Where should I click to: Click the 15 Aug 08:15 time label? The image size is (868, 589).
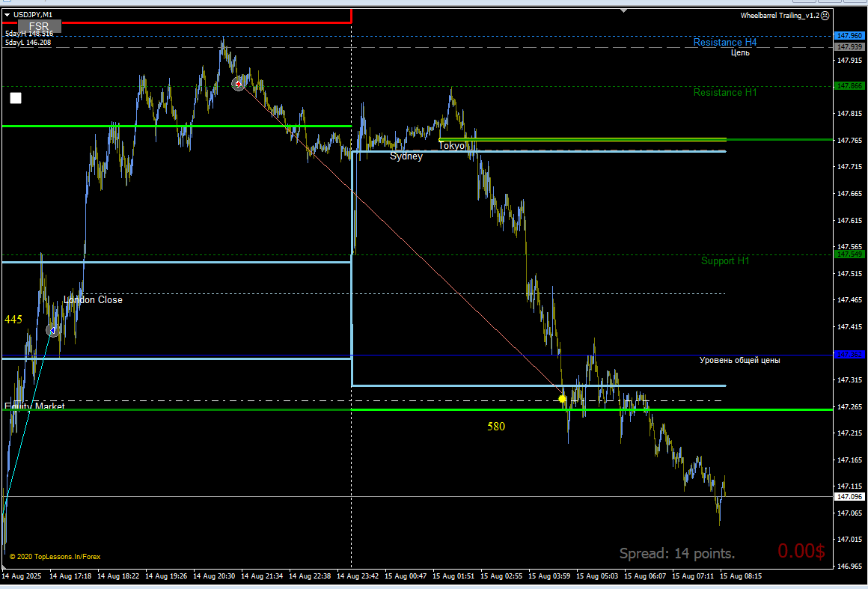pos(741,576)
